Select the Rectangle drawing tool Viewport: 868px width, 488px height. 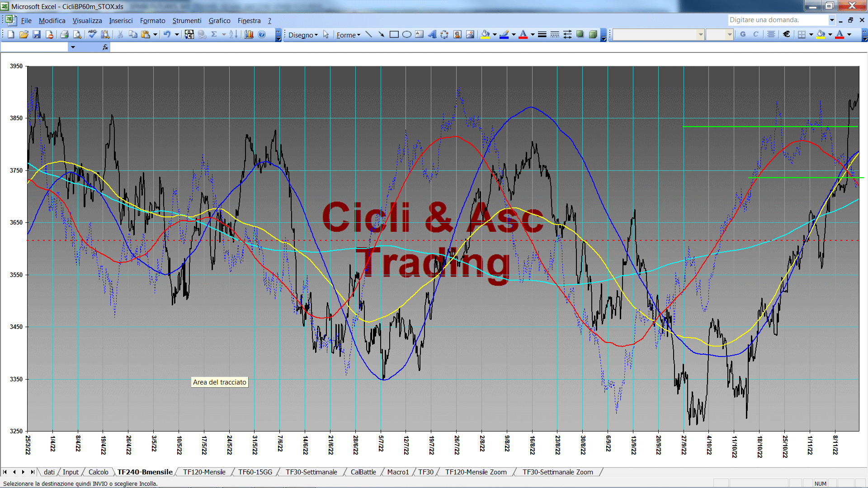pos(394,34)
